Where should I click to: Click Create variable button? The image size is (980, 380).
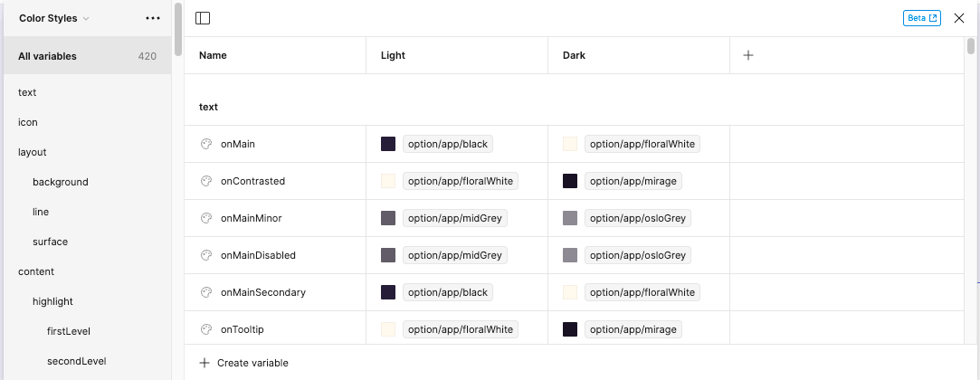pyautogui.click(x=243, y=363)
